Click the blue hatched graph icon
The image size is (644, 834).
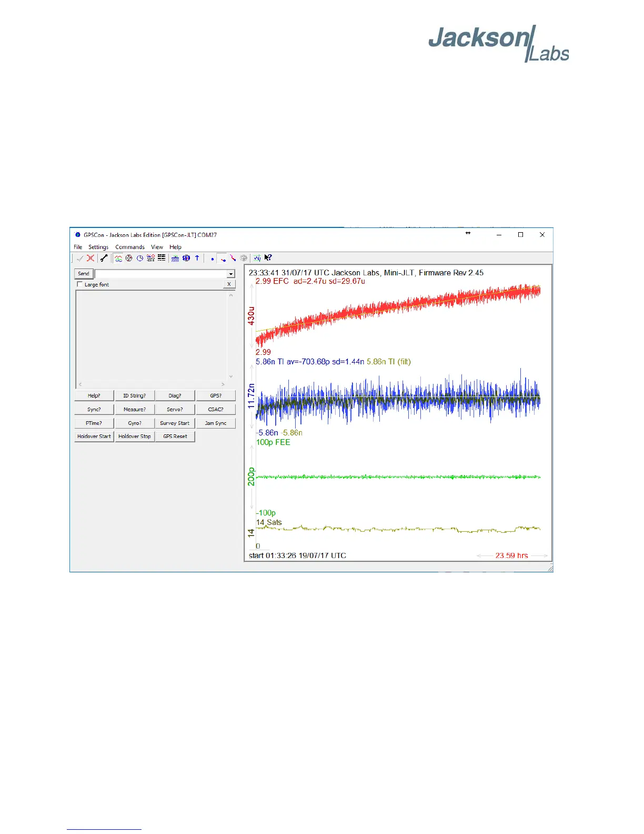point(175,258)
